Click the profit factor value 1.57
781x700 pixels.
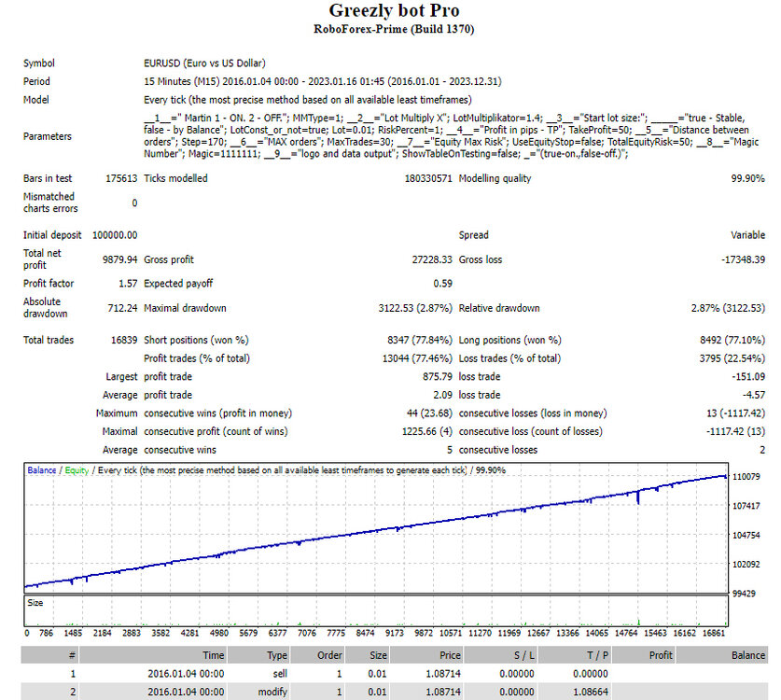coord(128,283)
